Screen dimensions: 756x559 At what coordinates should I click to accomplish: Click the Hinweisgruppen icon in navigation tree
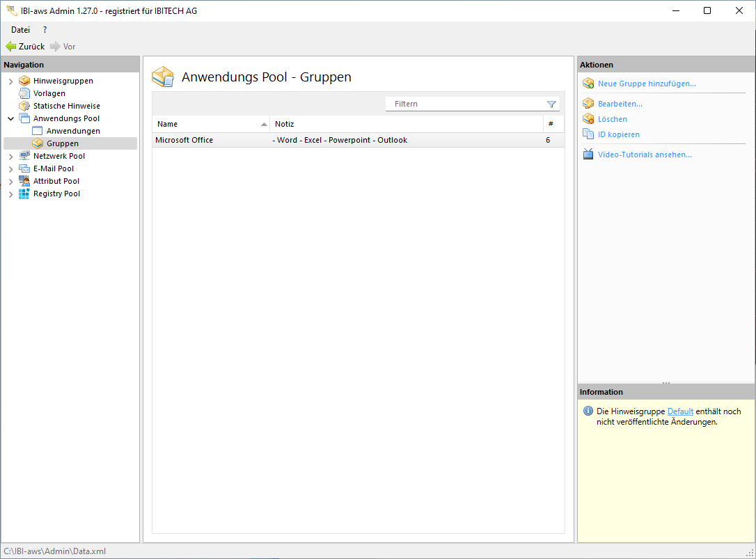(x=24, y=81)
